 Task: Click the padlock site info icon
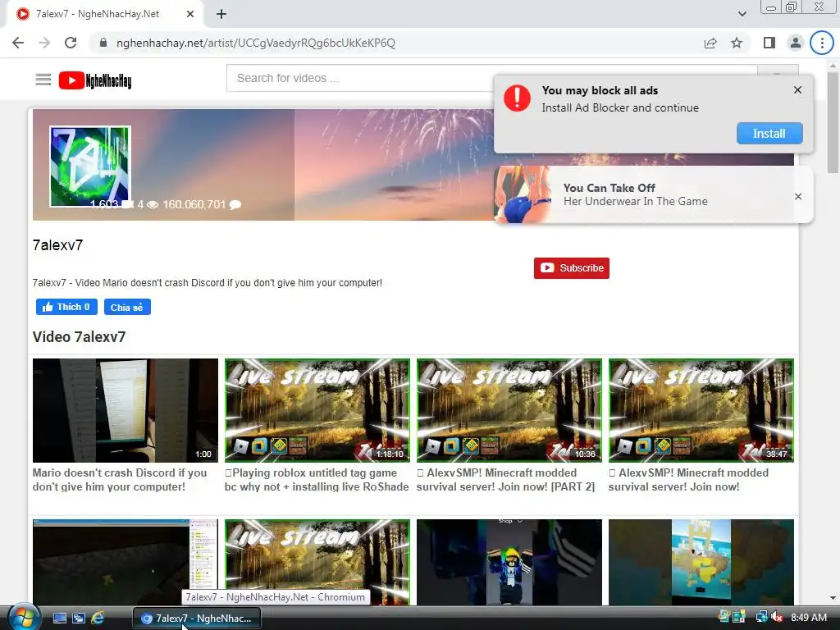103,43
